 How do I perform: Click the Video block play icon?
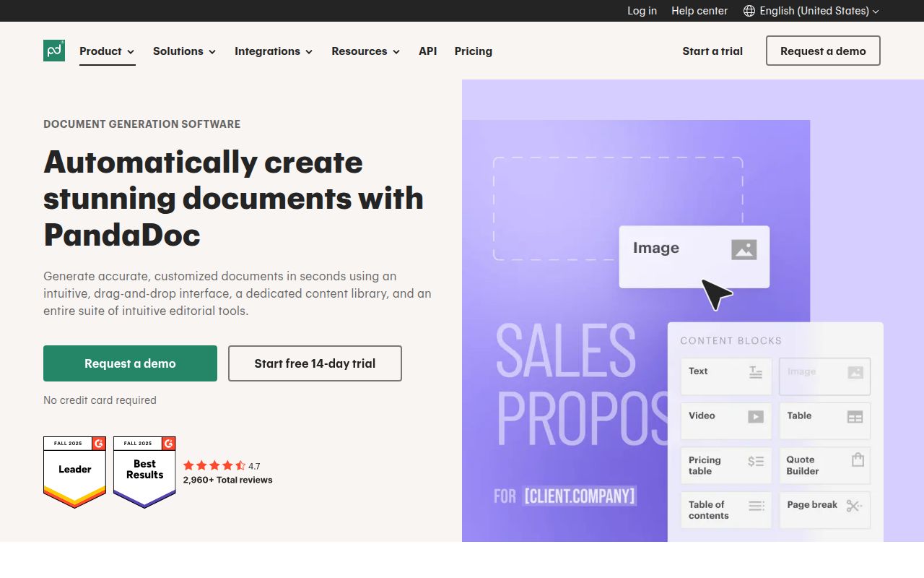click(x=756, y=416)
